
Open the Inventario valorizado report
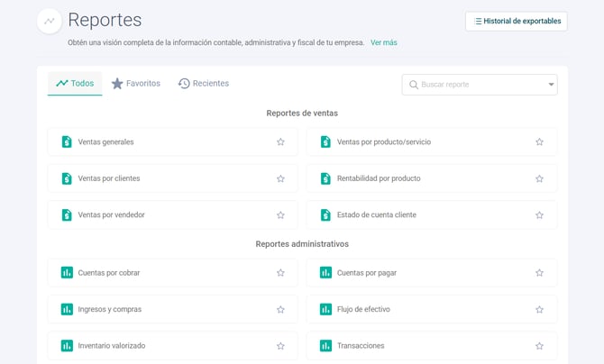pyautogui.click(x=172, y=346)
